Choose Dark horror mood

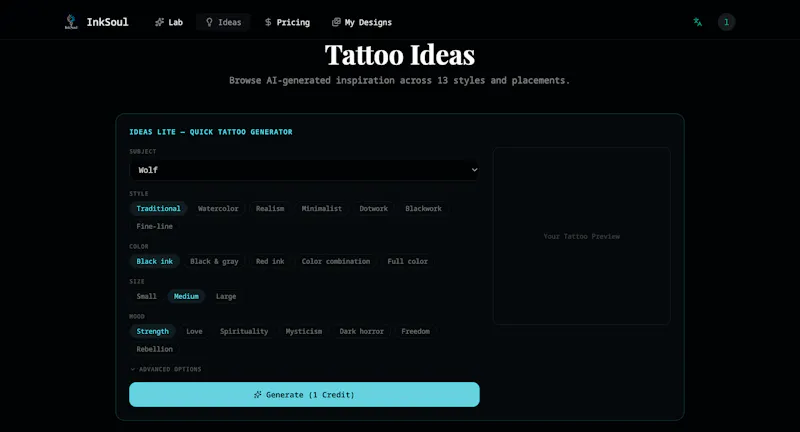pos(361,332)
